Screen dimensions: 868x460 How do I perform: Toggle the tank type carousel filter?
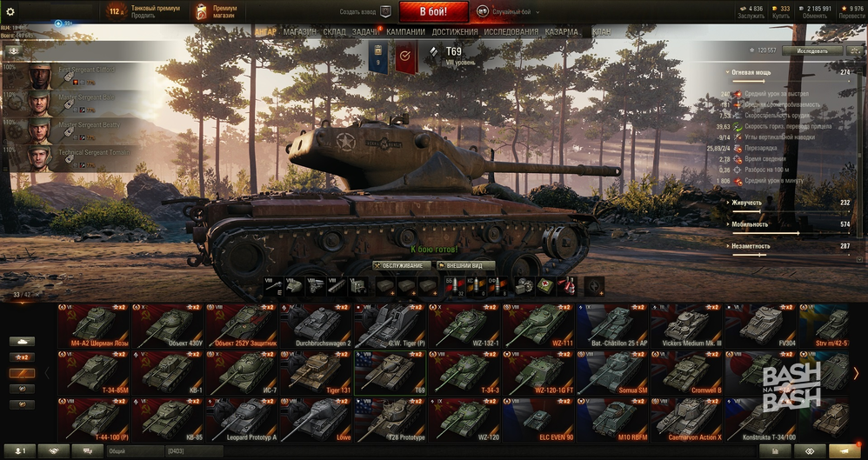tap(22, 342)
